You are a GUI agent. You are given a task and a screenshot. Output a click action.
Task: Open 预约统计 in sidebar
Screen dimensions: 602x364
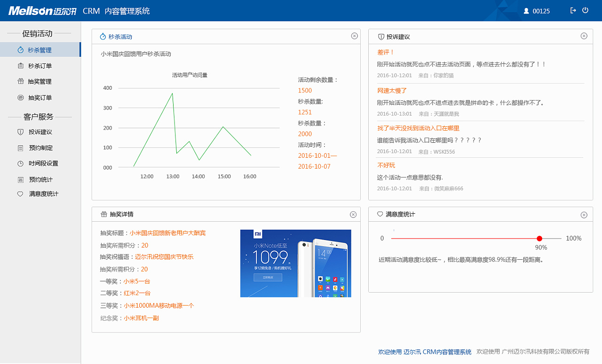(40, 179)
